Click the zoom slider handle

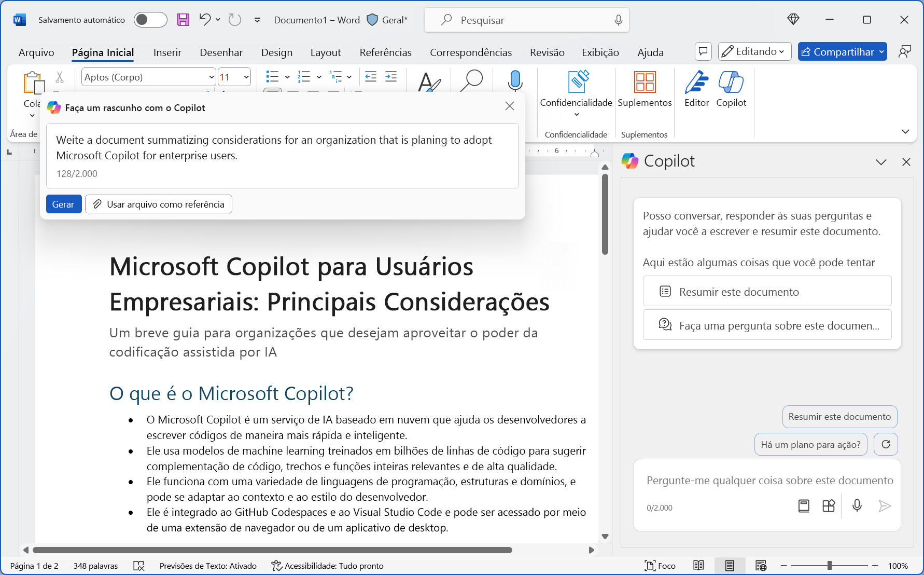tap(830, 566)
